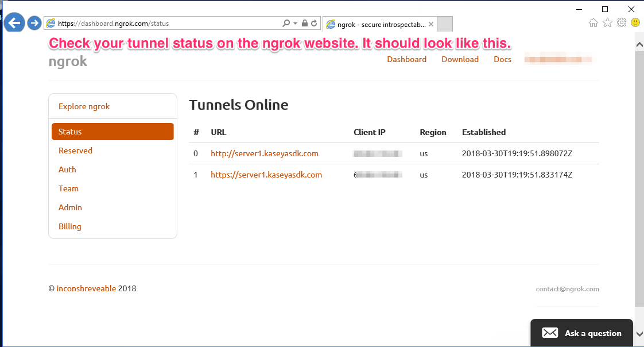Open Explore ngrok in the sidebar
This screenshot has height=347, width=644.
tap(84, 106)
